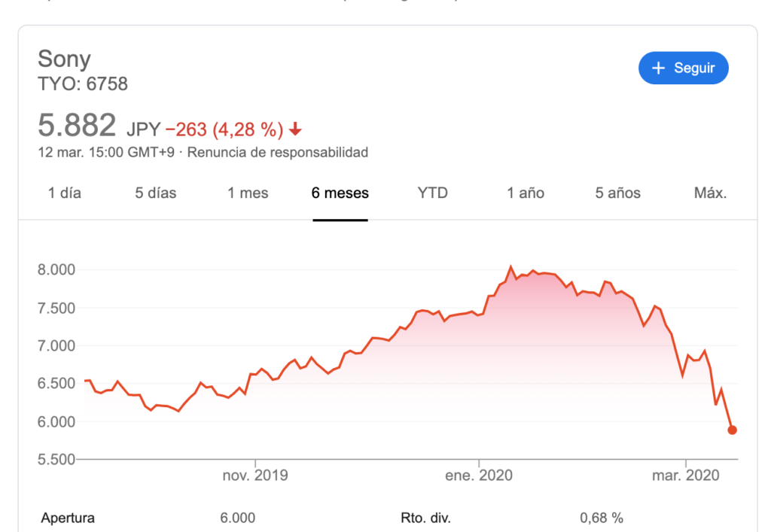Switch chart to YTD range
The width and height of the screenshot is (771, 532).
(433, 193)
